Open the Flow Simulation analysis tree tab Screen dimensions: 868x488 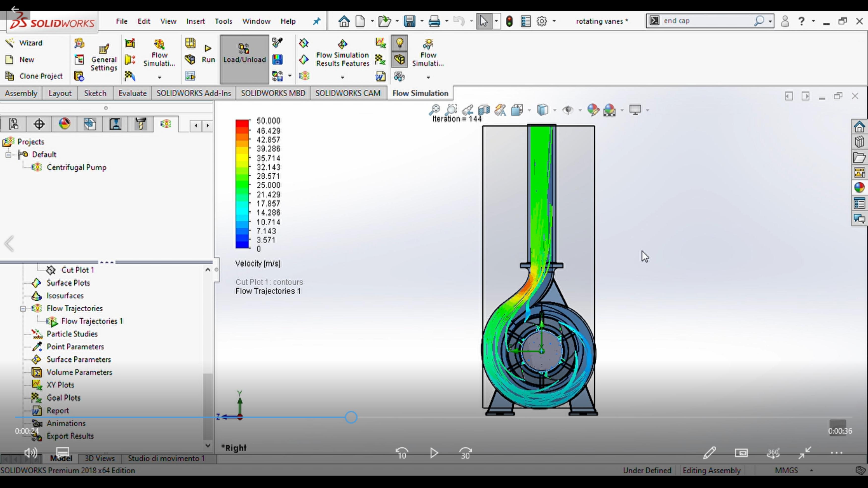(x=166, y=124)
